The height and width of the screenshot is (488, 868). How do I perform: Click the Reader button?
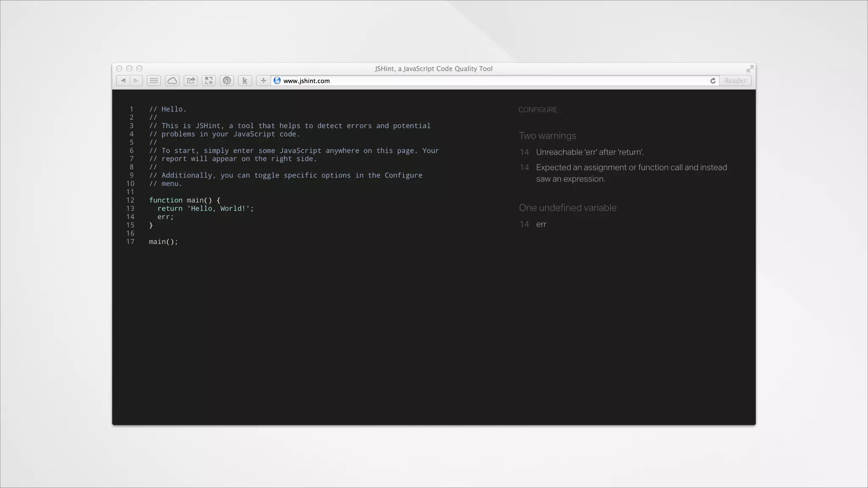(x=735, y=80)
